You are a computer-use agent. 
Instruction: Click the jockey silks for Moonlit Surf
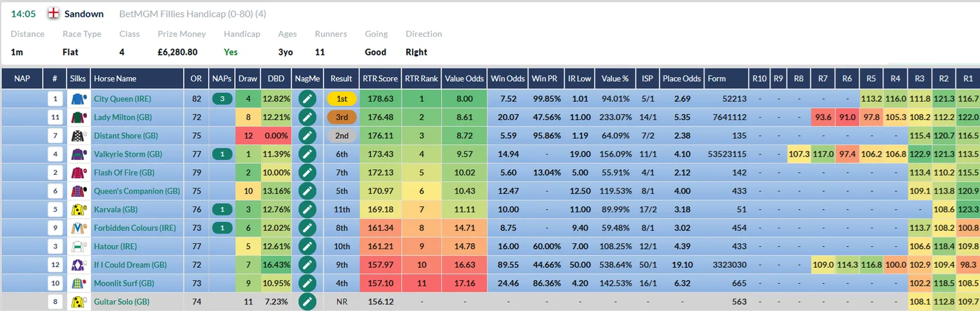79,283
